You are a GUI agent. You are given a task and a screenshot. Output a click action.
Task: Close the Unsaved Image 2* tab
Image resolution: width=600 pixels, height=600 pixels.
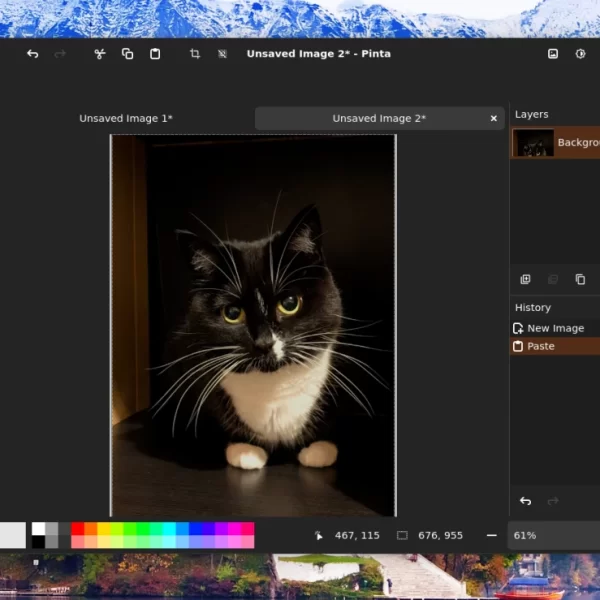point(493,119)
